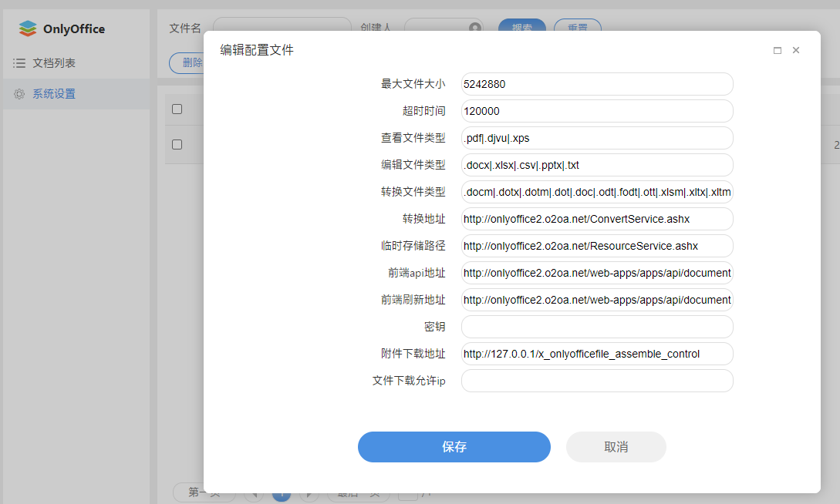Click the gear icon beside 系统设置
The height and width of the screenshot is (504, 840).
19,94
